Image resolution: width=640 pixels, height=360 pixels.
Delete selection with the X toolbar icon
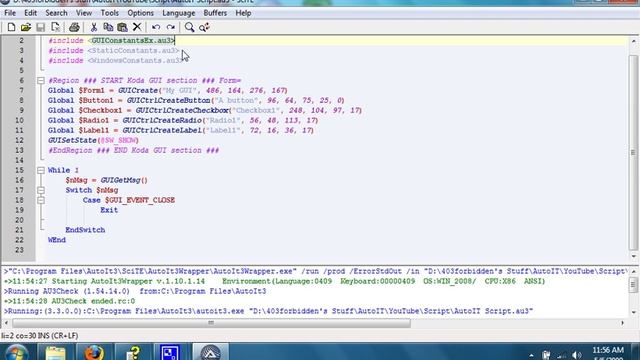point(137,27)
